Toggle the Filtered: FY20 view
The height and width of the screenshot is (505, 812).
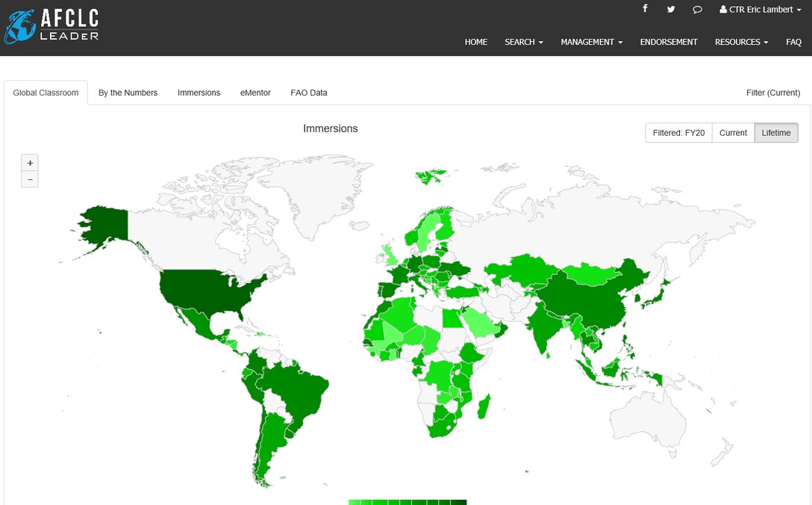click(x=678, y=133)
